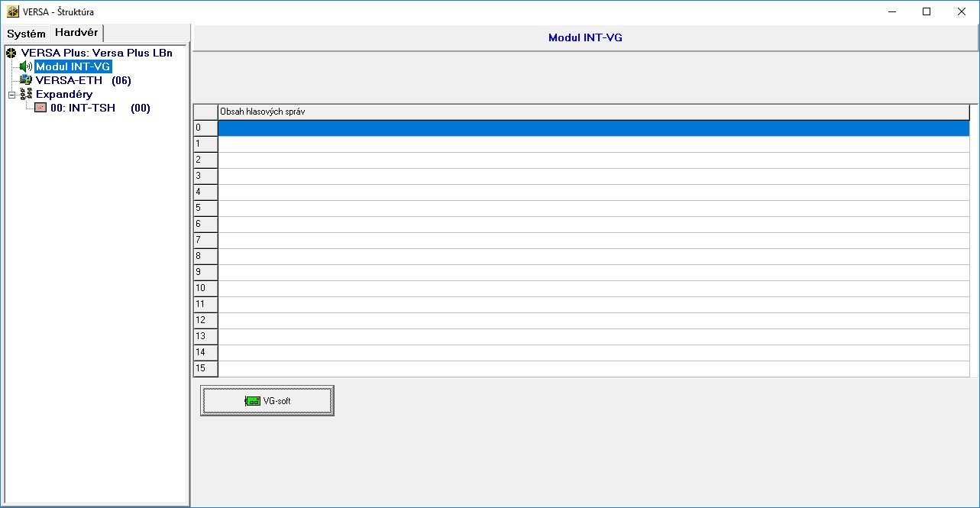Click the VERSA-ETH network module icon
This screenshot has width=980, height=508.
click(26, 80)
